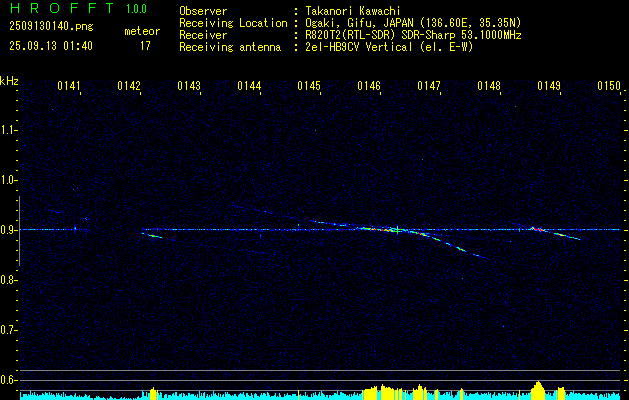
Task: Click the time marker 0150
Action: pos(609,86)
